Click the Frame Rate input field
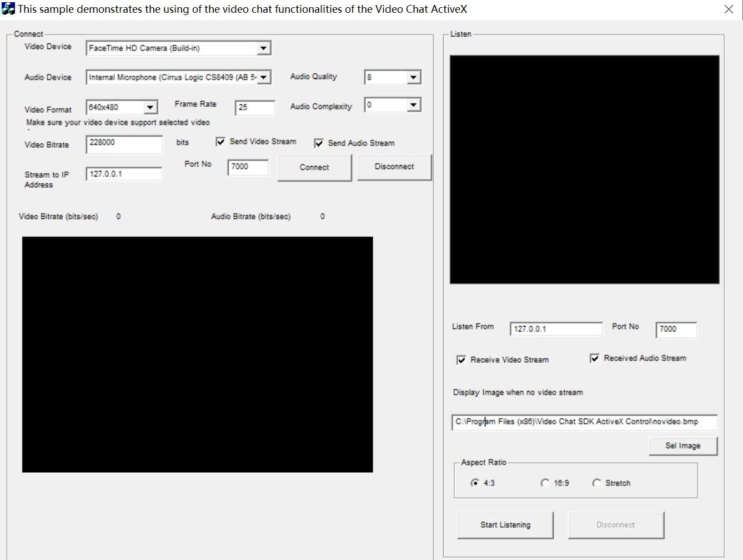The height and width of the screenshot is (560, 743). [x=255, y=108]
